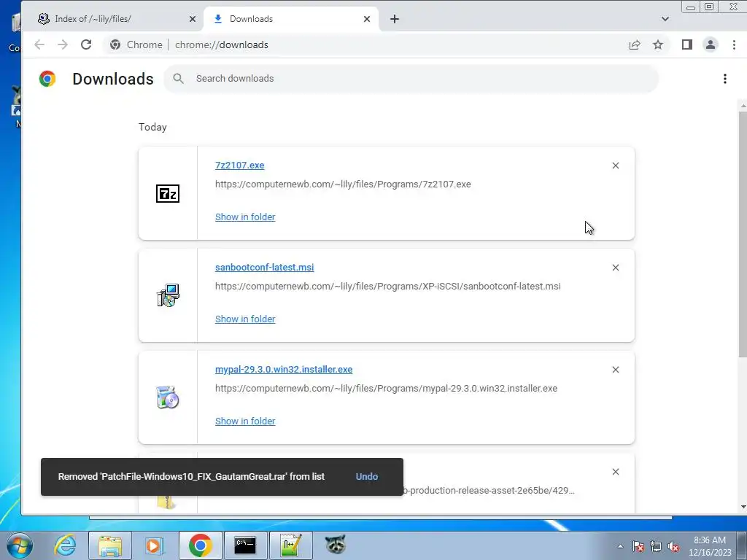Bookmark this page with the star icon

click(x=658, y=44)
